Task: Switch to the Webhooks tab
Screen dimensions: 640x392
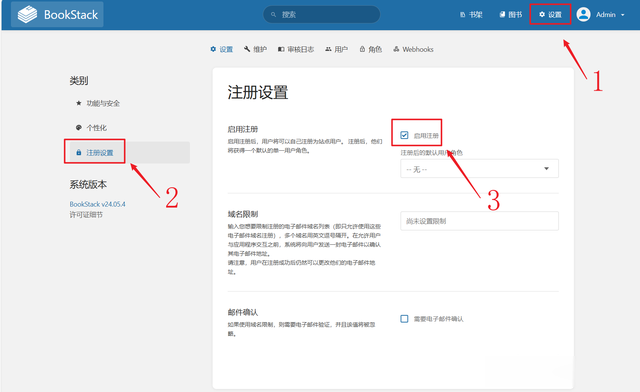Action: [x=413, y=49]
